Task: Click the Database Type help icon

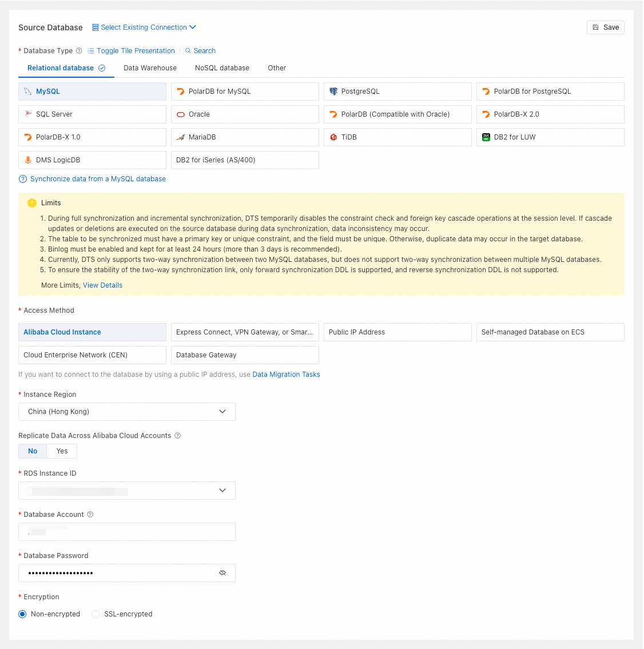Action: tap(79, 50)
